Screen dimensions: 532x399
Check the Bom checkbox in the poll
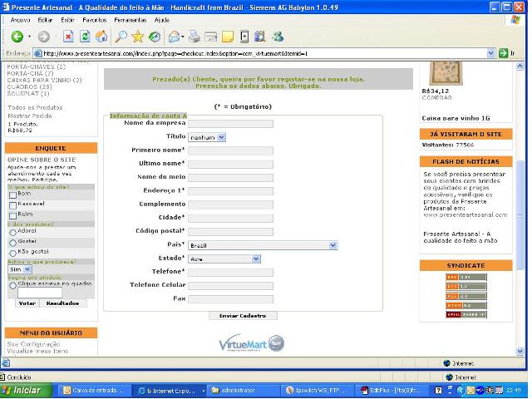click(13, 195)
